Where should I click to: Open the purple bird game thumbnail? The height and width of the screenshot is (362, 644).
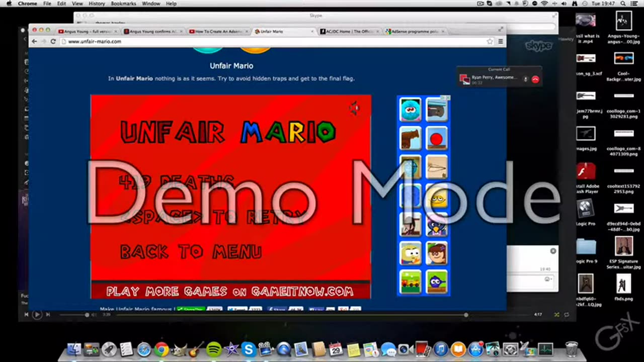436,282
